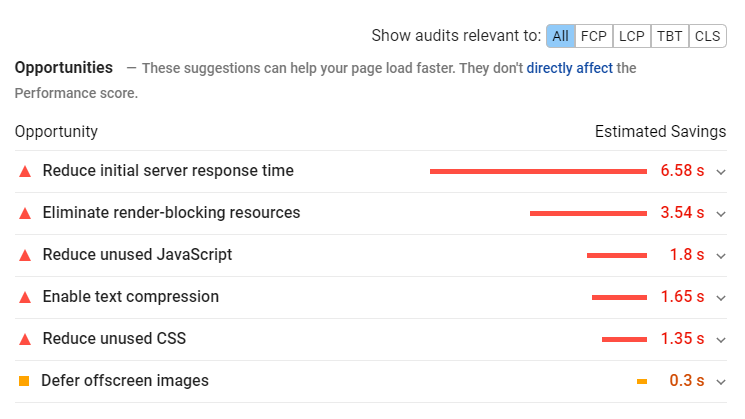The height and width of the screenshot is (419, 745).
Task: Click the 6.58 s savings bar
Action: point(538,171)
